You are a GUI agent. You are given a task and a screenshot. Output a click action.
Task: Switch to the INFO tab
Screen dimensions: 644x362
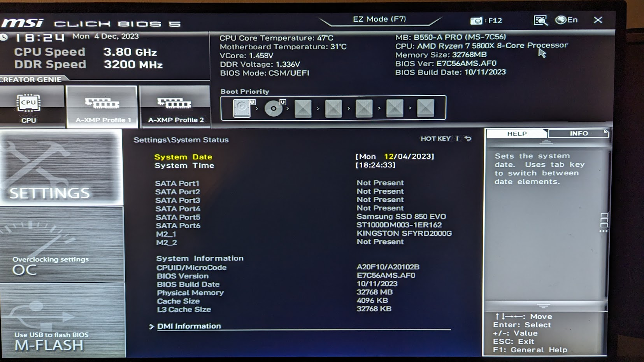tap(579, 133)
